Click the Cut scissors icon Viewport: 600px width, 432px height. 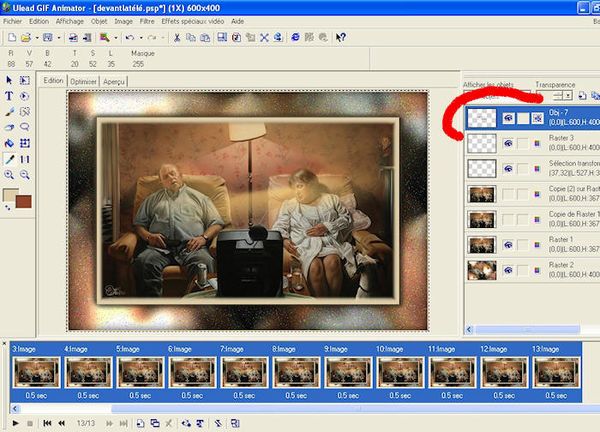177,37
